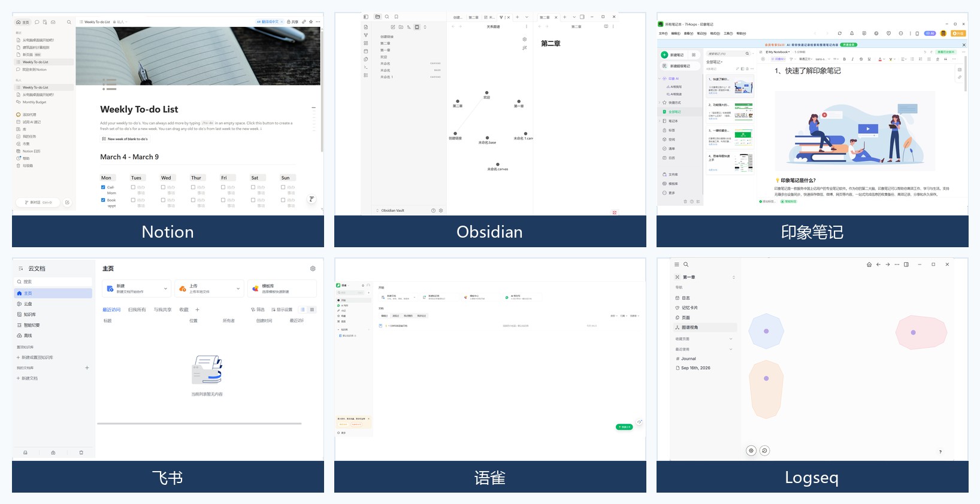Open Notion 日历 calendar in sidebar
The width and height of the screenshot is (980, 504).
[31, 151]
